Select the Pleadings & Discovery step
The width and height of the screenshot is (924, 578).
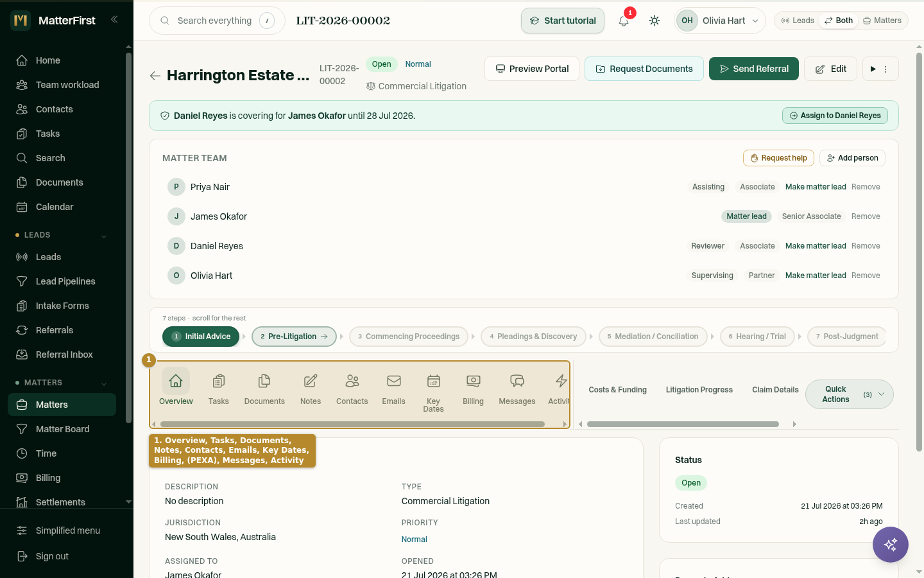pyautogui.click(x=533, y=337)
